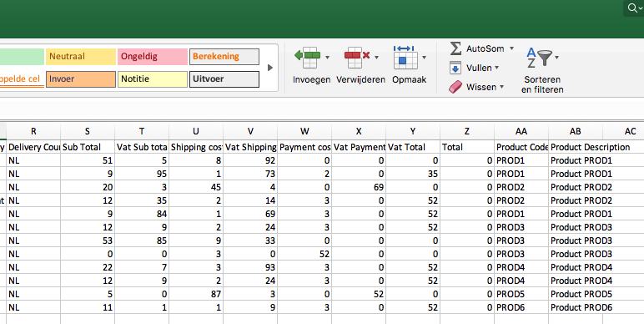Select the Product Code cell PROD5
Image resolution: width=644 pixels, height=324 pixels.
521,294
